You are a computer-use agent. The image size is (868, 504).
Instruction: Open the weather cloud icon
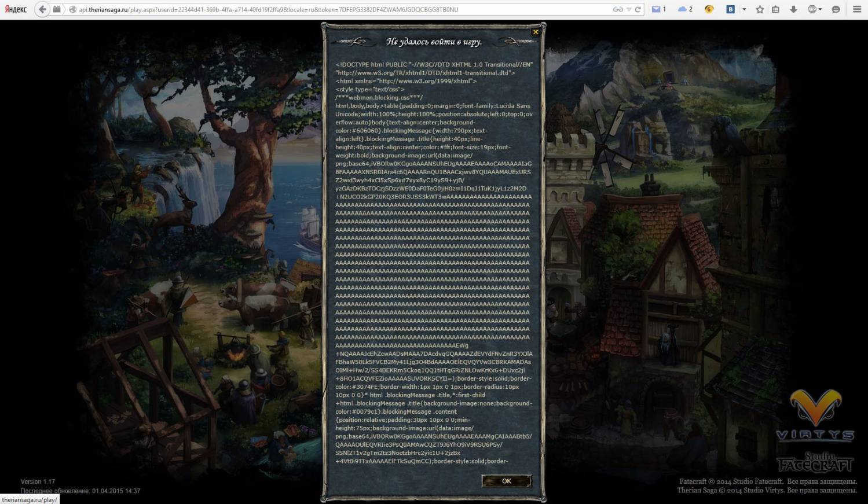tap(682, 9)
